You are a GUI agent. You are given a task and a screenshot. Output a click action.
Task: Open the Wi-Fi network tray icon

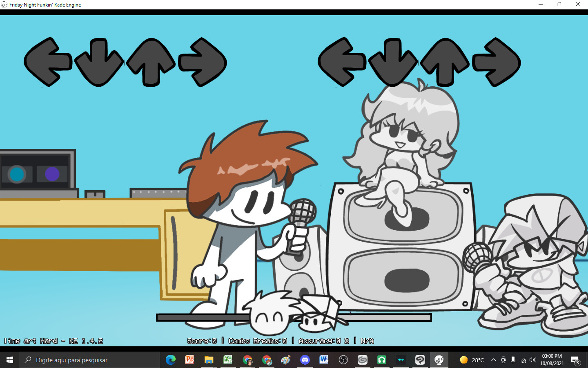tap(523, 360)
